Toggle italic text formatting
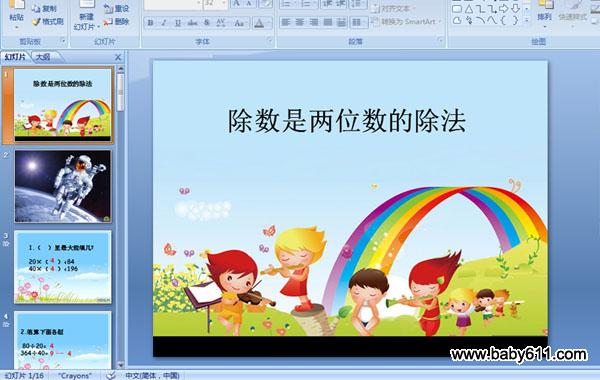 (164, 23)
